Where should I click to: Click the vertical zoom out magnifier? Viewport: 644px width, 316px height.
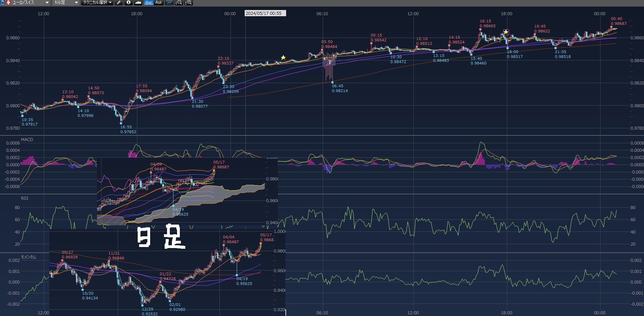click(179, 3)
